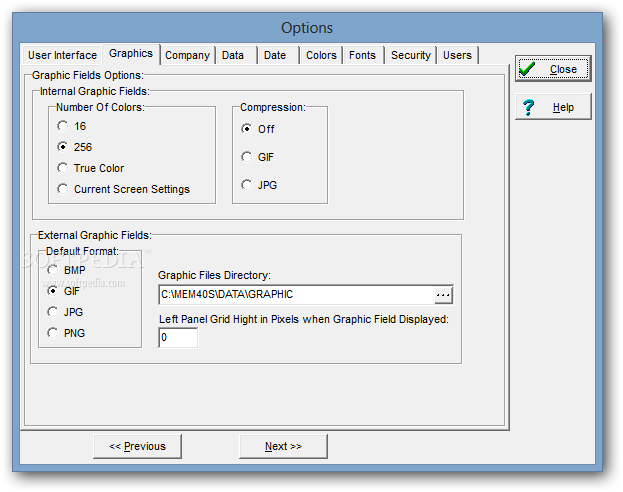
Task: Choose GIF as default format
Action: pyautogui.click(x=64, y=291)
